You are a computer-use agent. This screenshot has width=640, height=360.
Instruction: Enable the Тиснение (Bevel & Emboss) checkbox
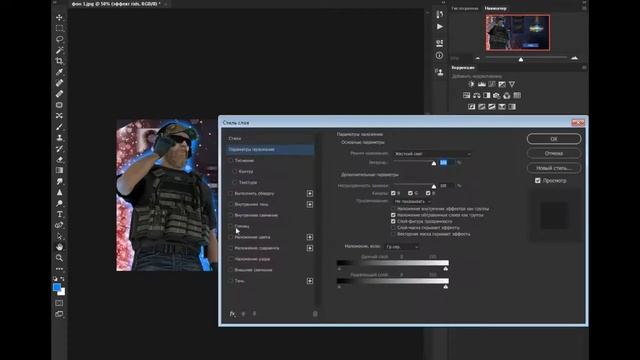pyautogui.click(x=231, y=160)
